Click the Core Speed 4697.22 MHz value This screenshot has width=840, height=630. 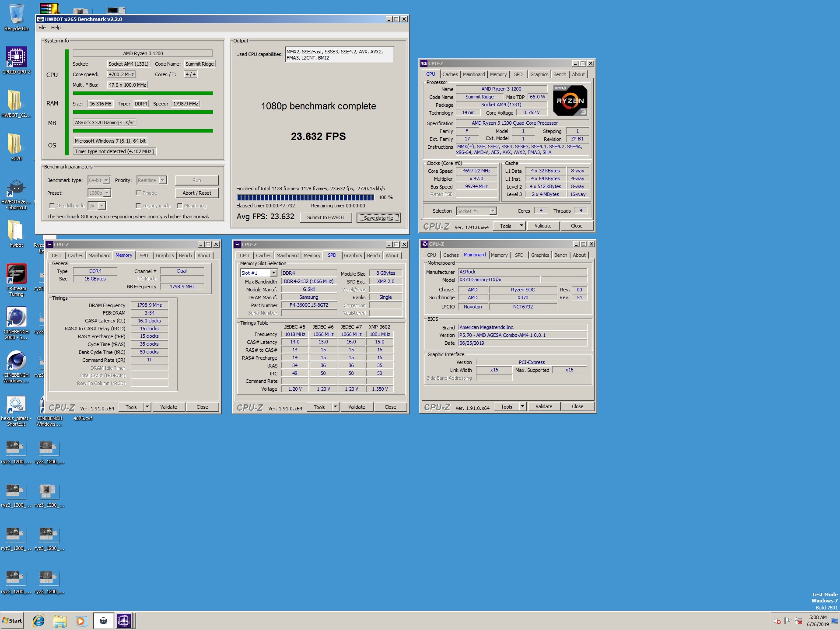click(x=476, y=171)
